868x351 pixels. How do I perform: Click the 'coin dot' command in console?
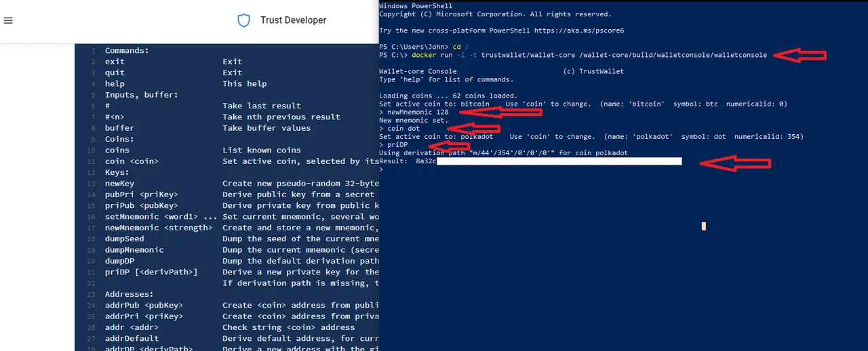(x=403, y=128)
